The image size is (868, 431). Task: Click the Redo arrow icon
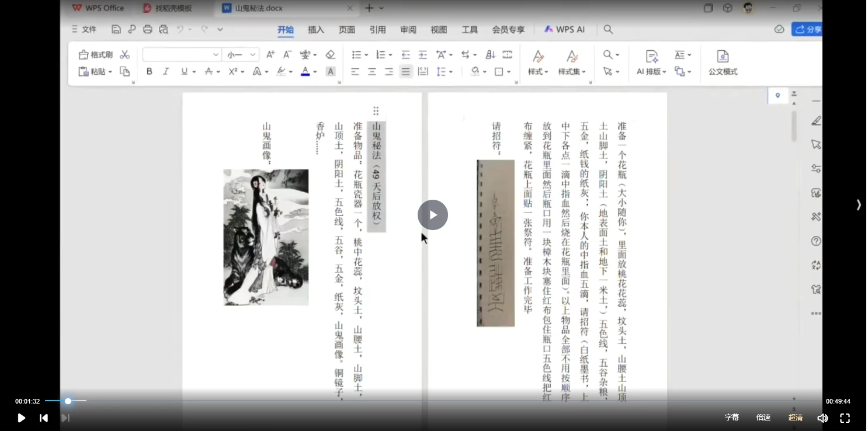click(204, 29)
